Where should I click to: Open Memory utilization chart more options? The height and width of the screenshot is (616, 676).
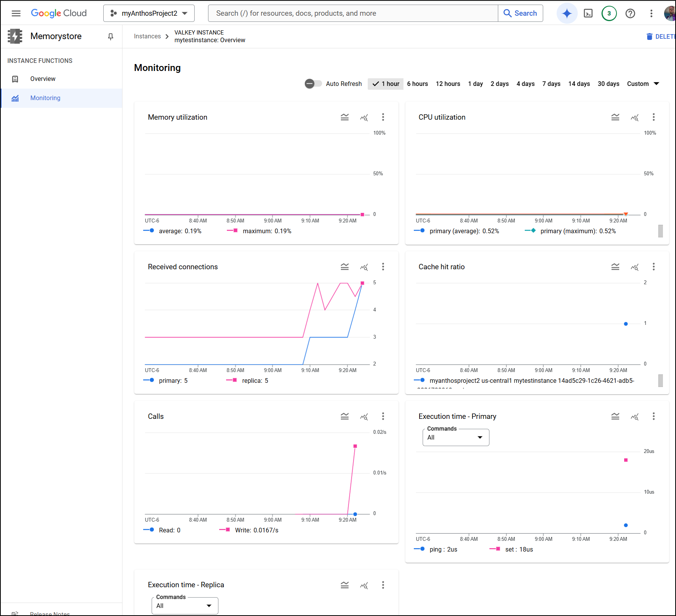383,117
